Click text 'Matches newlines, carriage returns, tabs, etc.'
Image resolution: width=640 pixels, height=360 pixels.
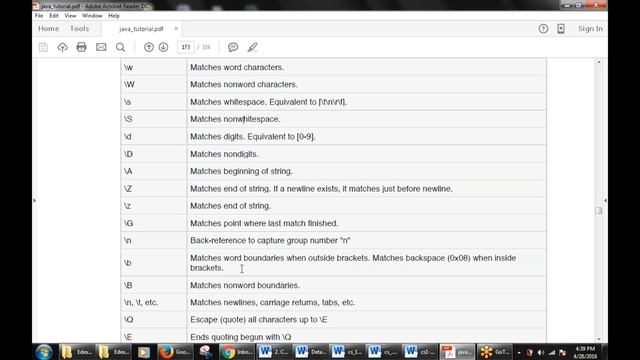point(272,302)
